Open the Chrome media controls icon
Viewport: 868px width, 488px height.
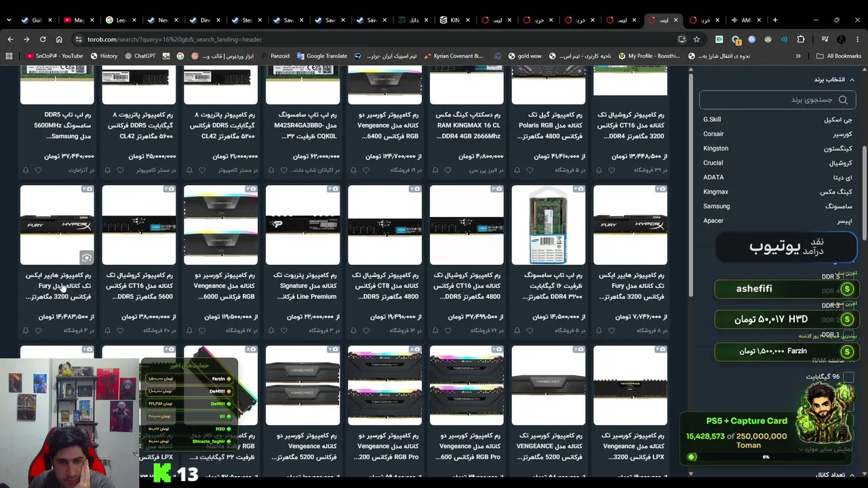(825, 39)
